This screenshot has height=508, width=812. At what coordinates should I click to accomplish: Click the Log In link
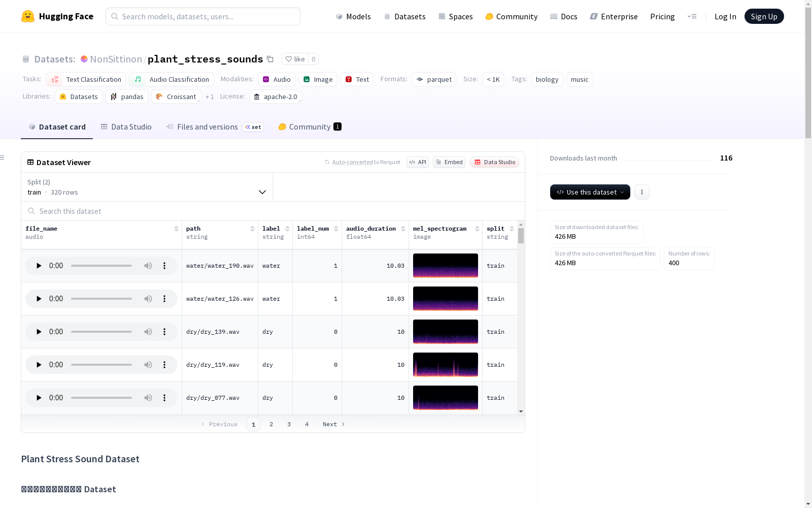pyautogui.click(x=725, y=16)
